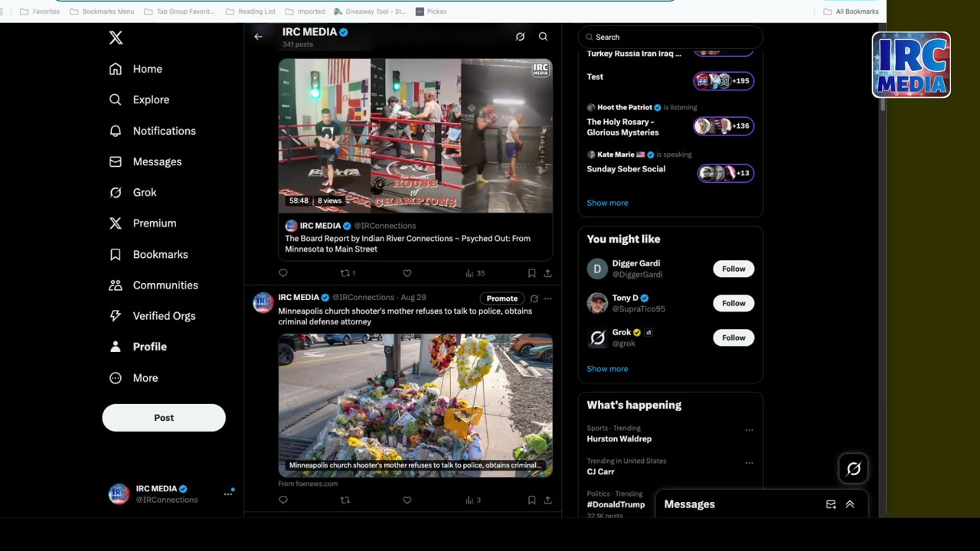The height and width of the screenshot is (551, 980).
Task: Reply to the Board Report post
Action: point(283,273)
